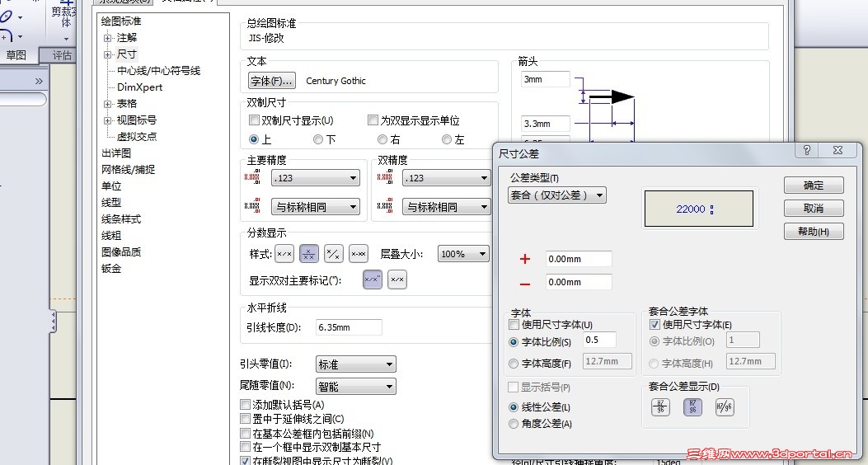Select the x-xx fraction style icon
868x465 pixels.
coord(359,254)
